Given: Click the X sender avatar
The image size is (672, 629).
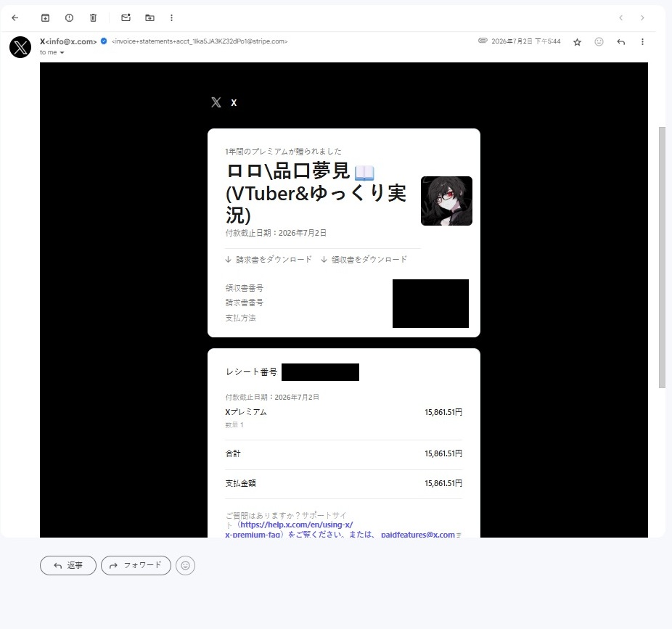Looking at the screenshot, I should tap(20, 47).
